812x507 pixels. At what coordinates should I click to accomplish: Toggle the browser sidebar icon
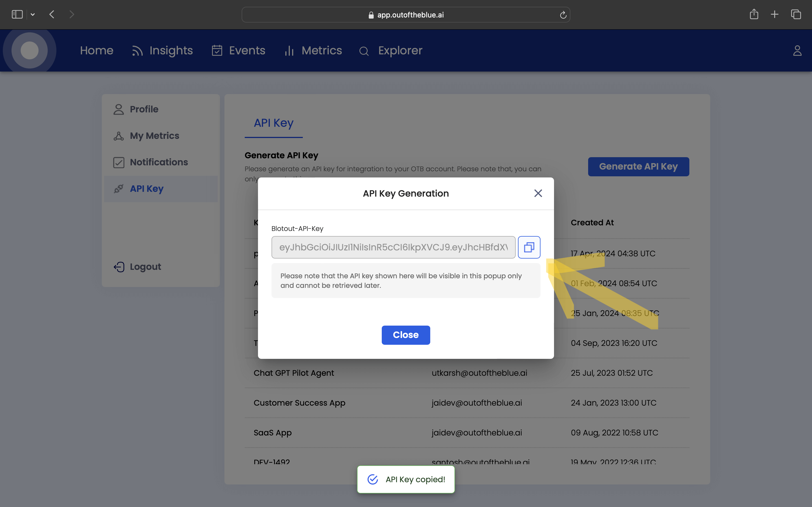pyautogui.click(x=17, y=14)
